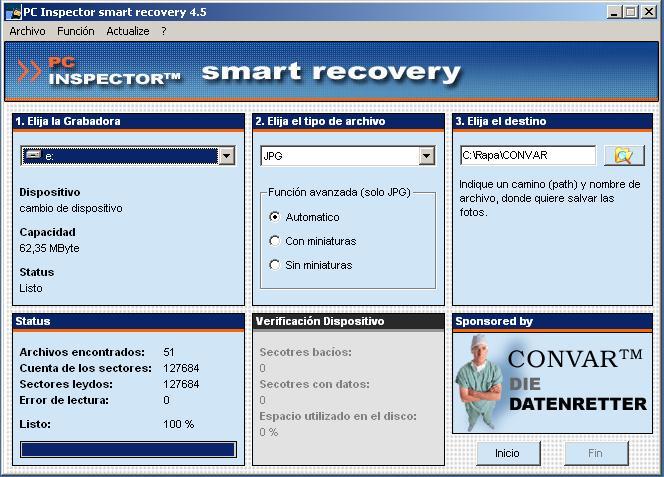The image size is (664, 477).
Task: Open the ? help menu
Action: click(x=164, y=31)
